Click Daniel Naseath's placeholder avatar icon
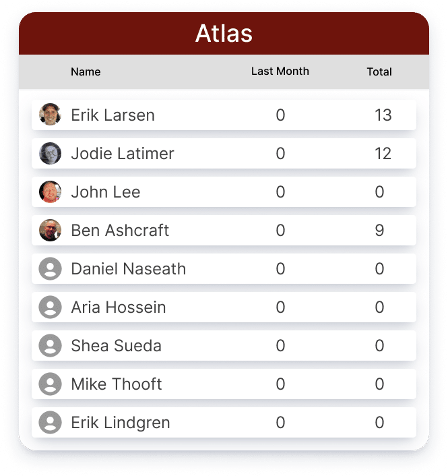 point(50,268)
